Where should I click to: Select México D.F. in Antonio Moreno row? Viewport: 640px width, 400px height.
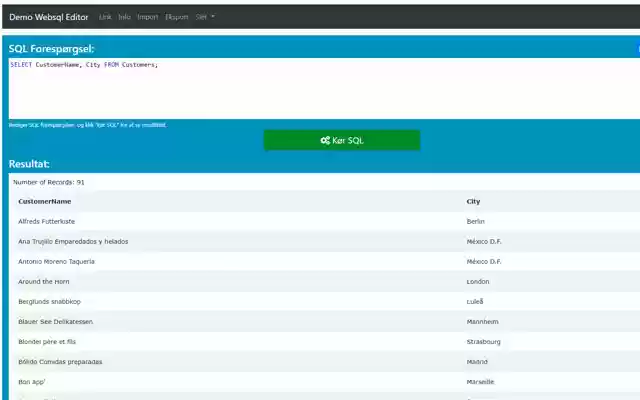pyautogui.click(x=484, y=262)
